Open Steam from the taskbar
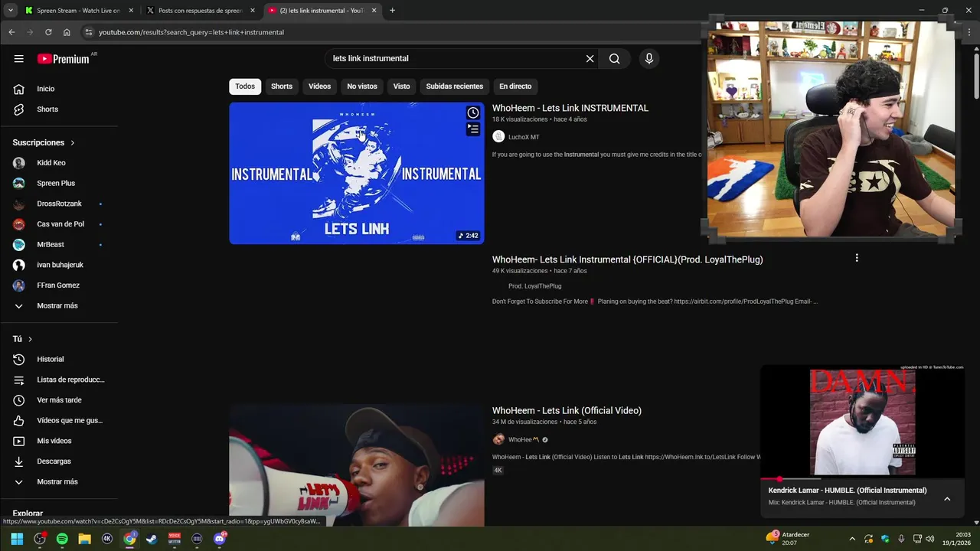Screen dimensions: 980x551 tap(152, 539)
